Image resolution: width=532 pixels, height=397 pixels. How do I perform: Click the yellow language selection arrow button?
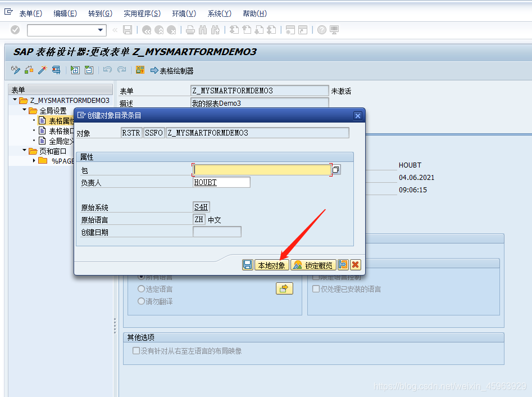[284, 288]
